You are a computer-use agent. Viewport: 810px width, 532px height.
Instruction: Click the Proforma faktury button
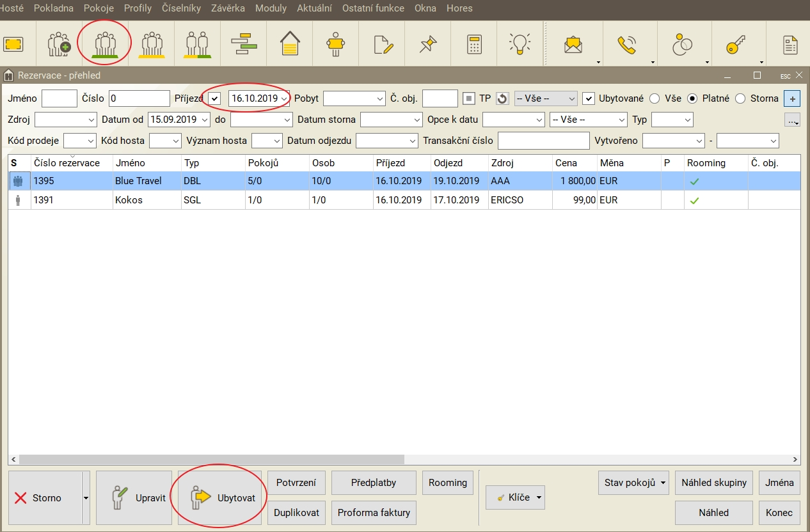[374, 512]
